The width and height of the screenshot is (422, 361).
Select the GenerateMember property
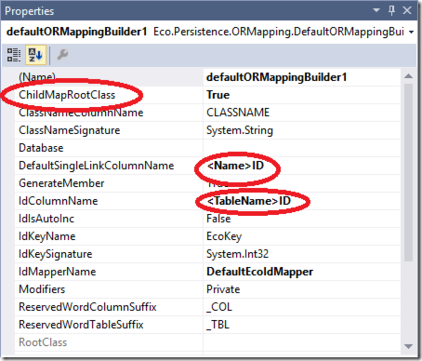[109, 183]
